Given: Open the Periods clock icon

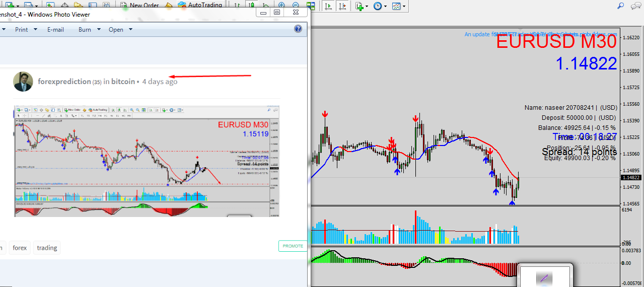Looking at the screenshot, I should click(x=378, y=6).
